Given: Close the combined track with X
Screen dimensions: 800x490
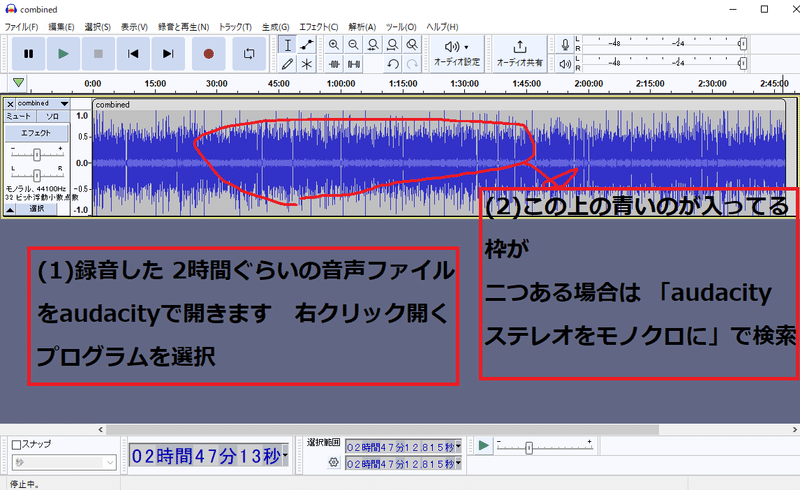Looking at the screenshot, I should coord(10,104).
